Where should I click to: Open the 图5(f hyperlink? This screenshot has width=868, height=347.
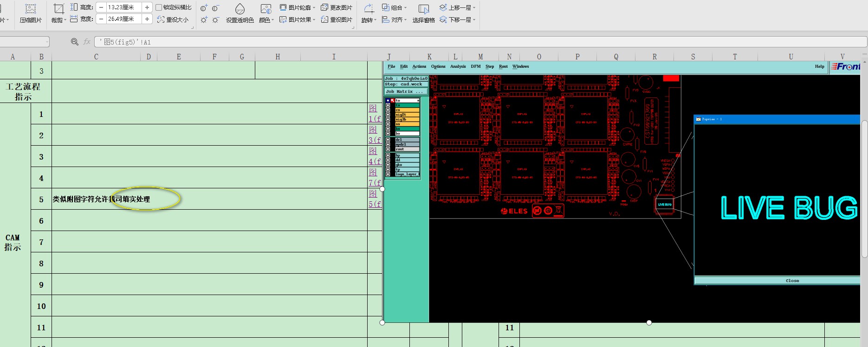[375, 199]
